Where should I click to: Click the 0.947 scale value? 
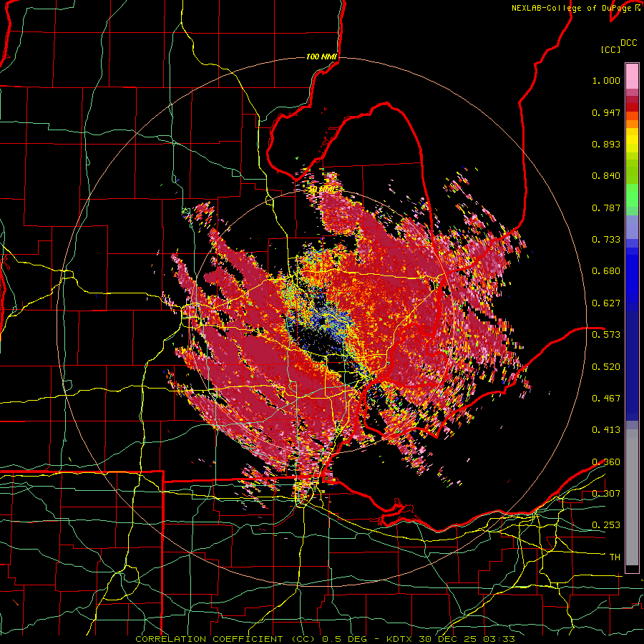(606, 112)
